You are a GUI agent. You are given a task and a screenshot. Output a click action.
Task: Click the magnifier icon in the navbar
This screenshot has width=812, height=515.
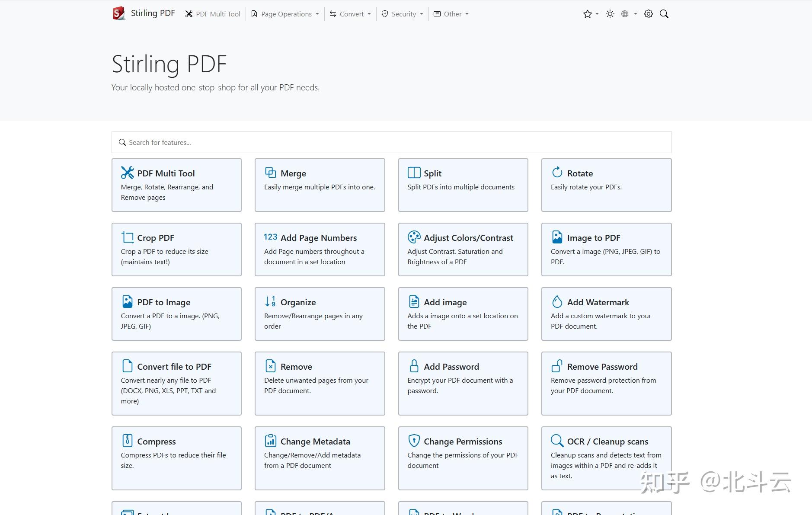[664, 14]
